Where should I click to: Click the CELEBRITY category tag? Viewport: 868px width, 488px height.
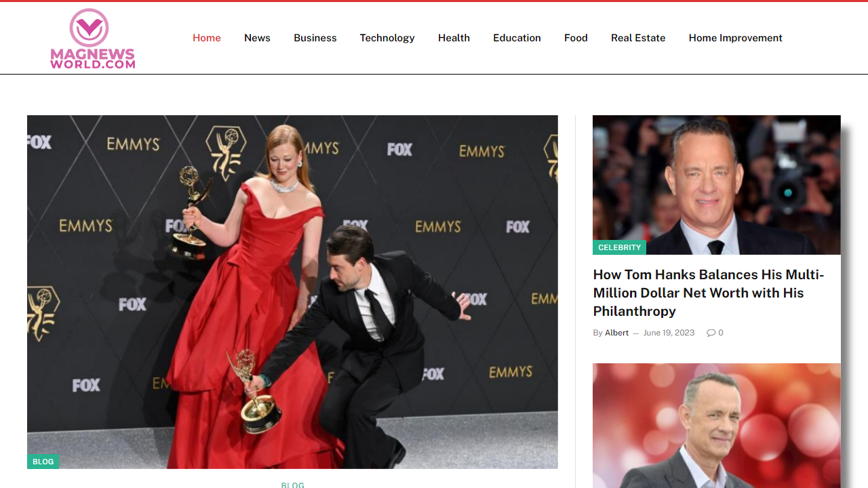coord(619,247)
